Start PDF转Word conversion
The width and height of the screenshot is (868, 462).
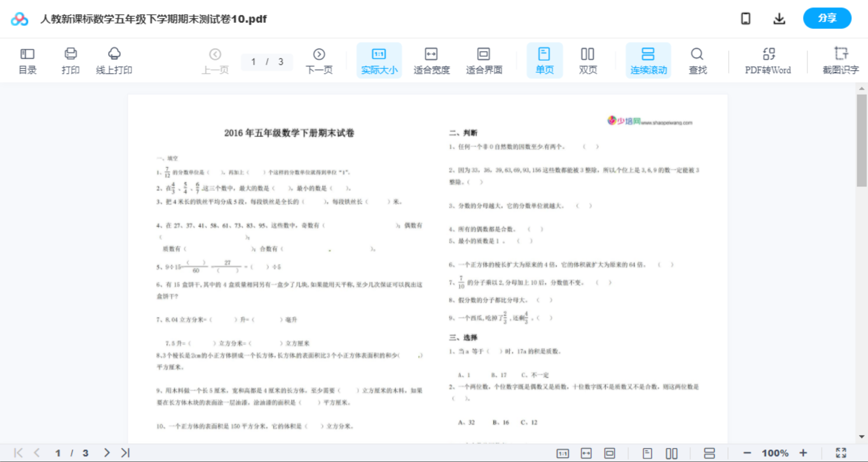(767, 60)
